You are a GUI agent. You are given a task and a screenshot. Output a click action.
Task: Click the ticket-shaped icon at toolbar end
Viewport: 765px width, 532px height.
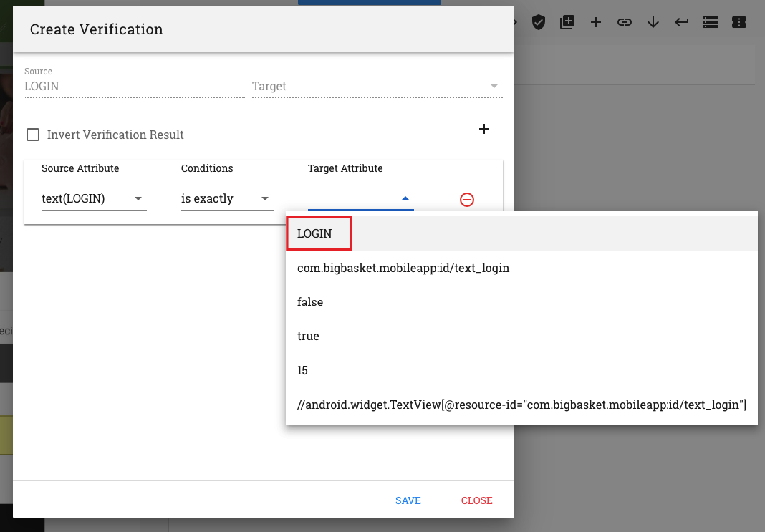click(739, 22)
